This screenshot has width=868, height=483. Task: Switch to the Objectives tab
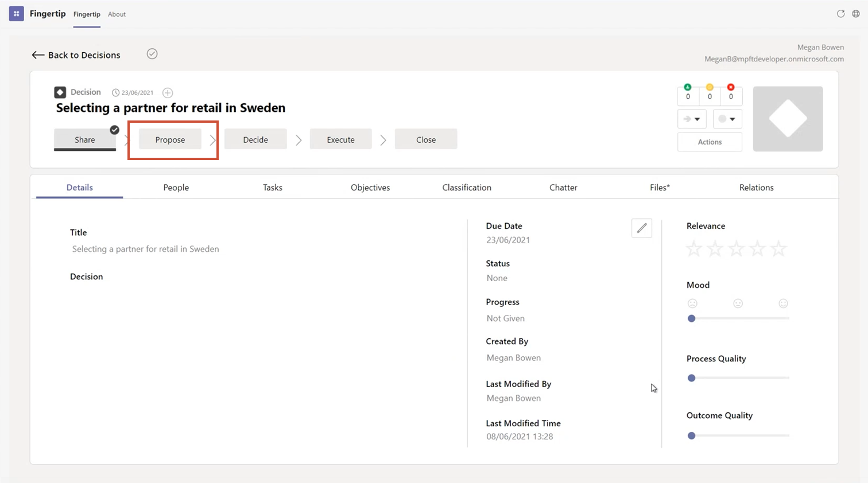point(370,188)
